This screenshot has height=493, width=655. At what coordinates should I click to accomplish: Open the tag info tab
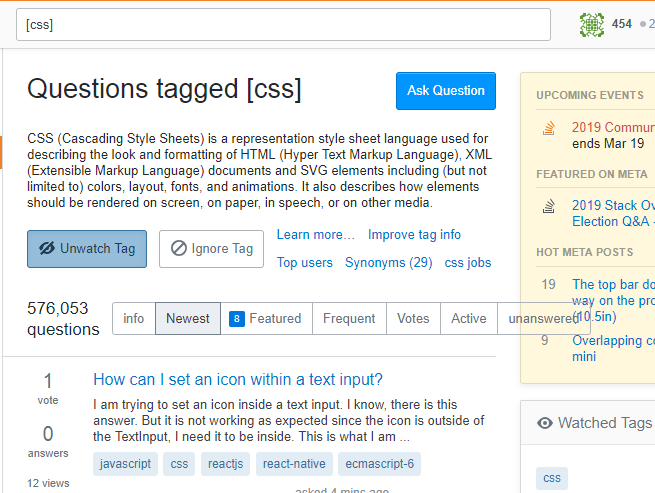click(134, 319)
